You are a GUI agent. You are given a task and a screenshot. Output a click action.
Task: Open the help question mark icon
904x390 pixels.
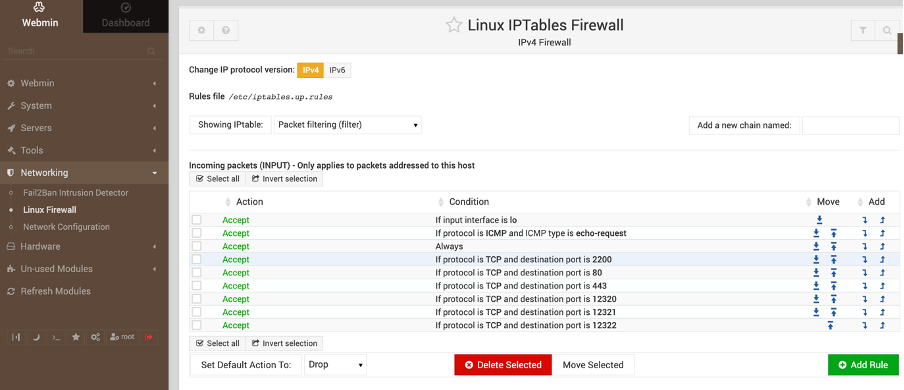point(226,31)
